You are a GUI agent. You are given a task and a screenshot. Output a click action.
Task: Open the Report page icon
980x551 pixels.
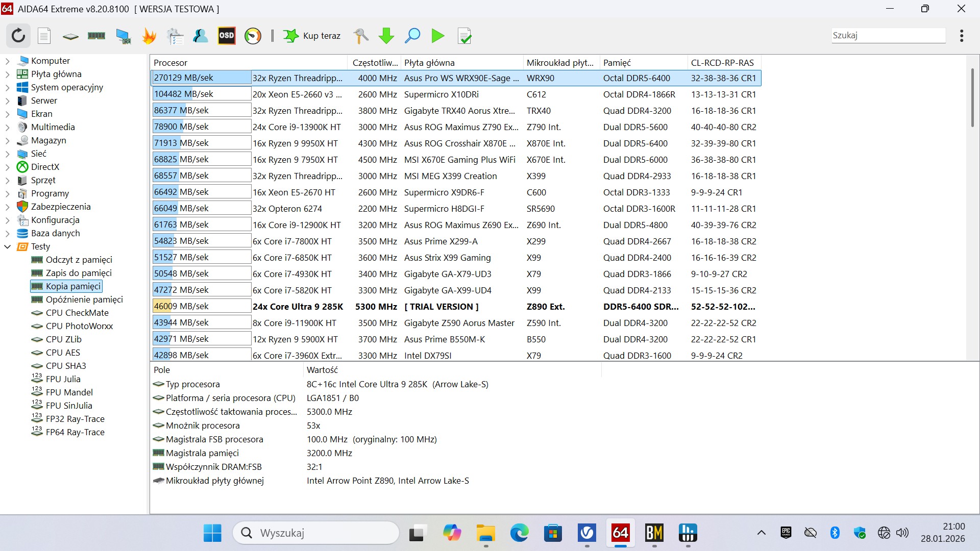[44, 36]
